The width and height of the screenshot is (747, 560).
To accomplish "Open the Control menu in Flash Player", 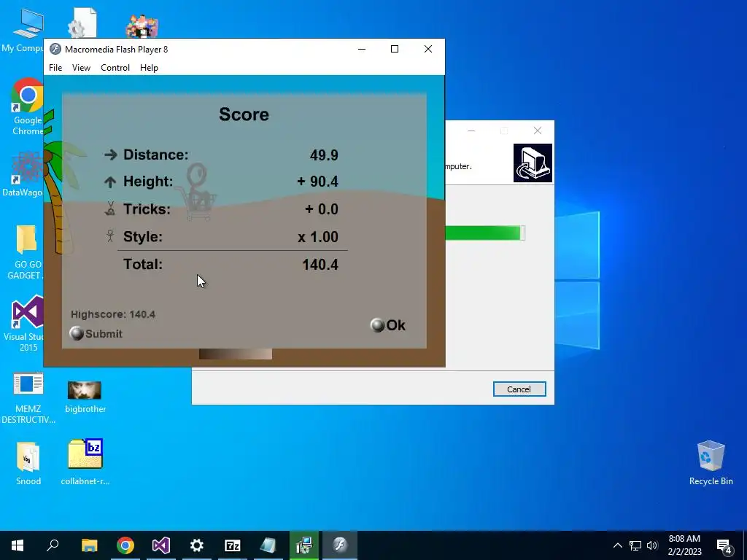I will coord(115,68).
